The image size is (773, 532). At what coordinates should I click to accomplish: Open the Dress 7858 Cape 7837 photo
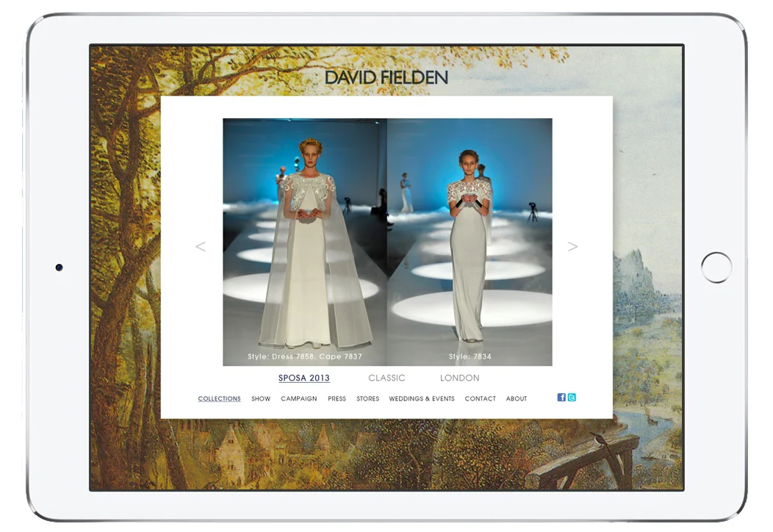click(305, 242)
